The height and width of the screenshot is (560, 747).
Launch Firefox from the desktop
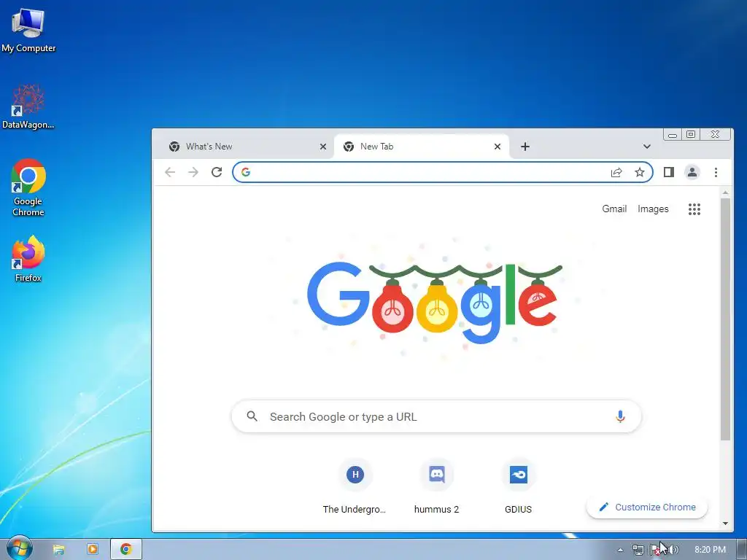pos(28,258)
